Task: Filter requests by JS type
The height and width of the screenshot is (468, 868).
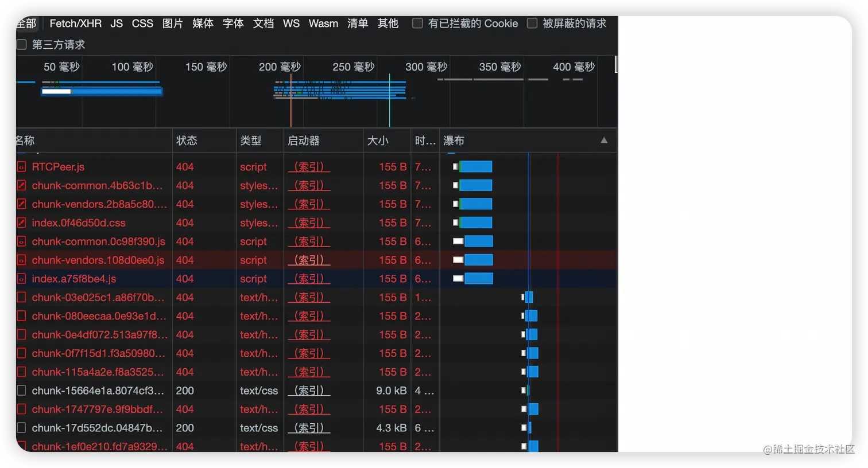Action: point(117,24)
